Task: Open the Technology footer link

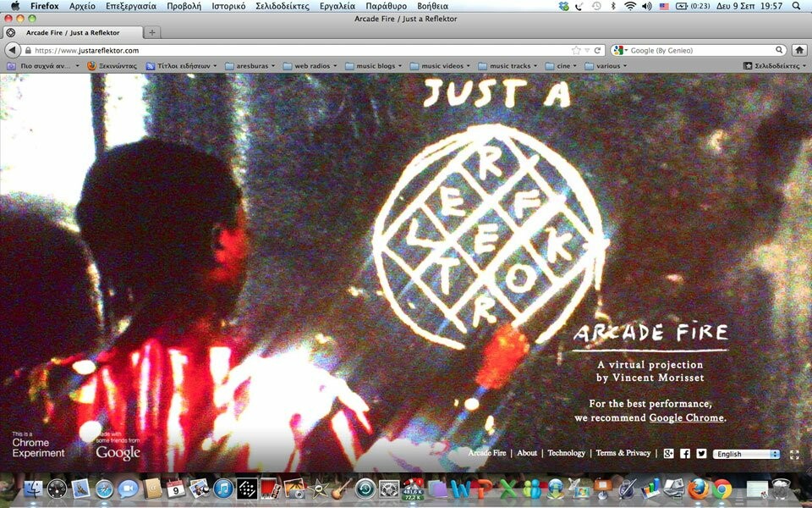Action: click(x=567, y=452)
